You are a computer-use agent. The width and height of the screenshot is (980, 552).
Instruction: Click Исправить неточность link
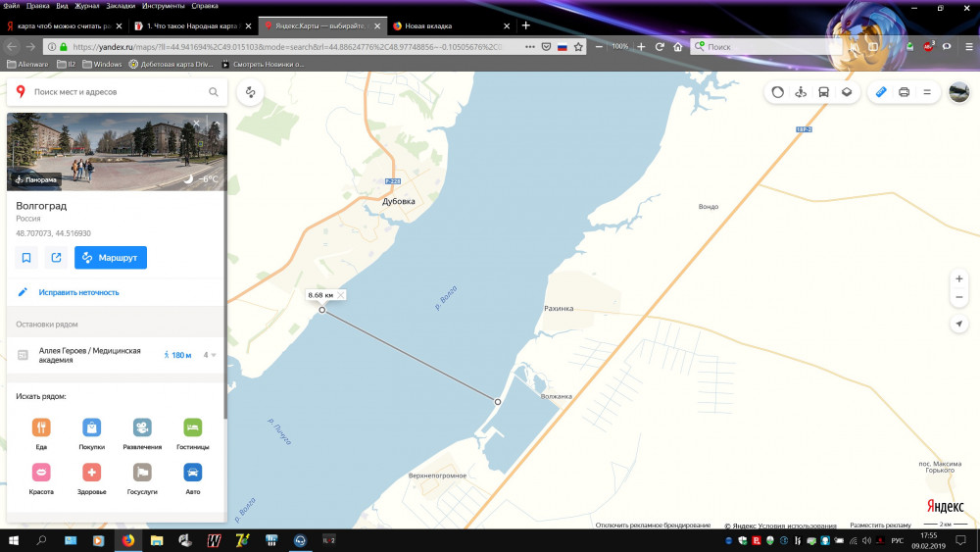[x=78, y=292]
